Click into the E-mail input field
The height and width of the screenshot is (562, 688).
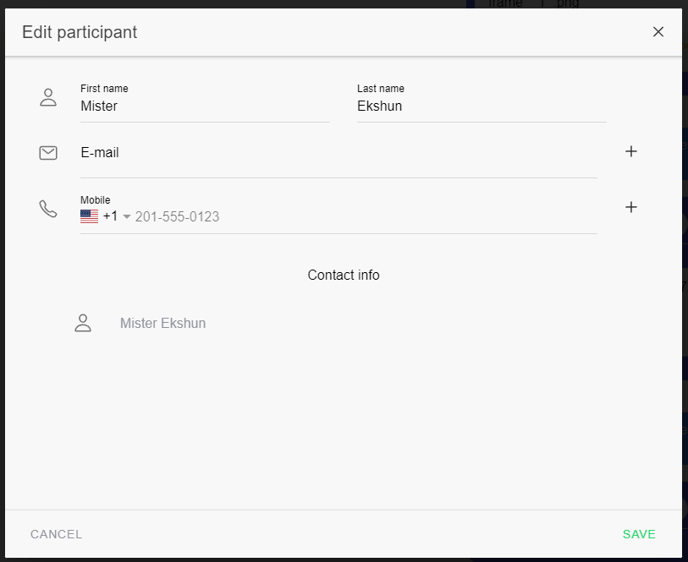tap(338, 153)
